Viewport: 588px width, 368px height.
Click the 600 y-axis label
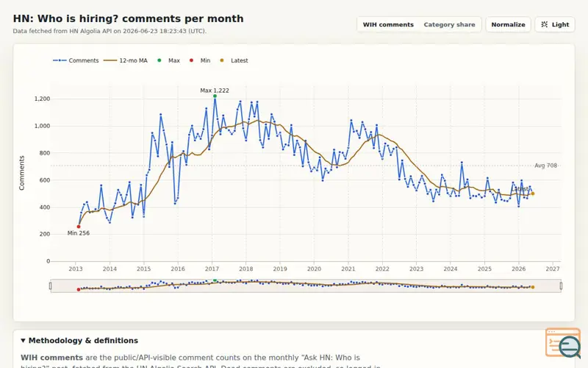click(45, 180)
